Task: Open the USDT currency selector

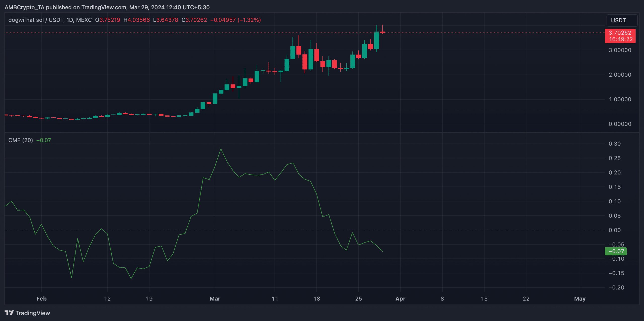Action: (x=622, y=20)
